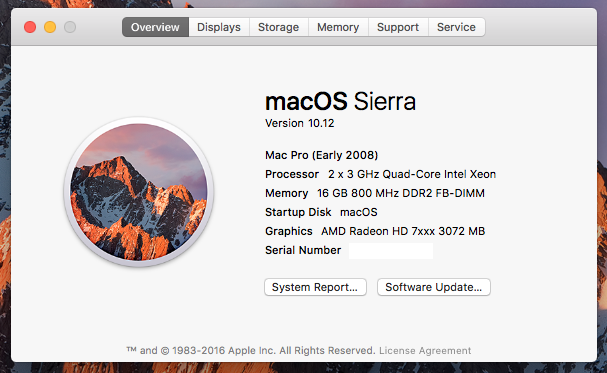The image size is (607, 373).
Task: Click the Processor label
Action: click(292, 174)
